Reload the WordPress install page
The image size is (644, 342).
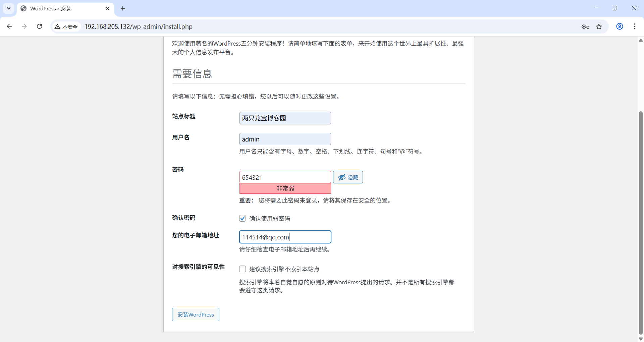coord(39,26)
